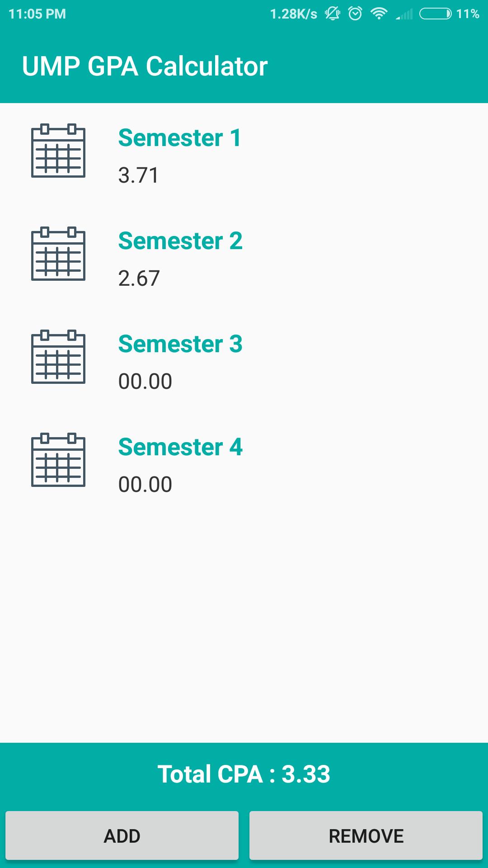Select the 3.71 GPA value

click(x=138, y=175)
